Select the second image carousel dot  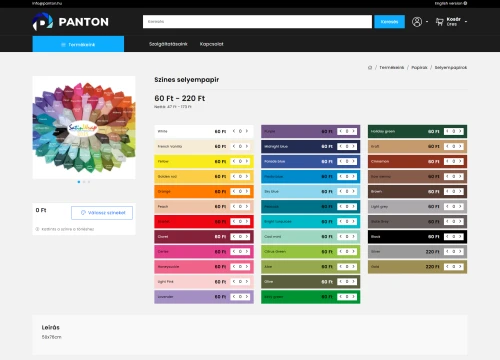[x=84, y=182]
